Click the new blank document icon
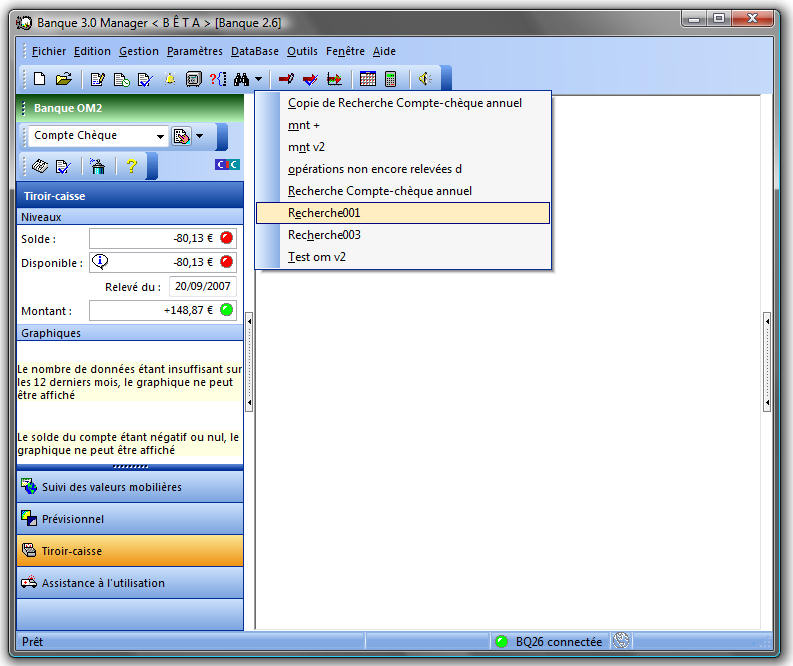The height and width of the screenshot is (666, 793). pos(40,79)
